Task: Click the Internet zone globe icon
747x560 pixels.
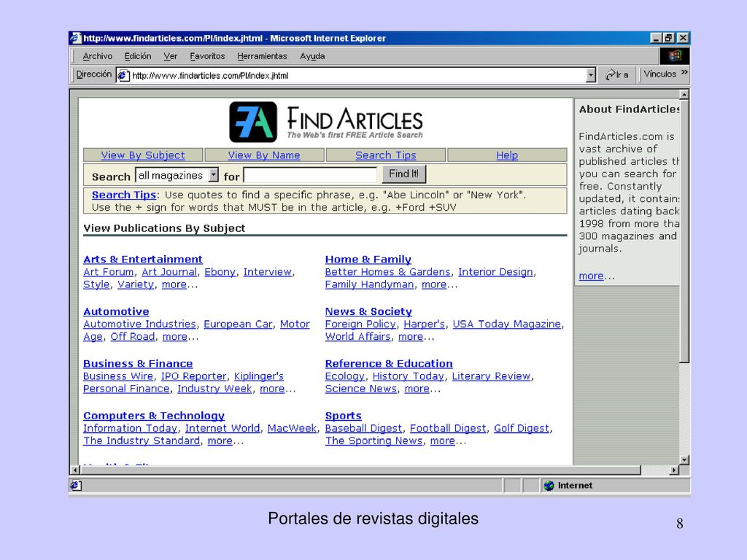Action: [x=549, y=485]
